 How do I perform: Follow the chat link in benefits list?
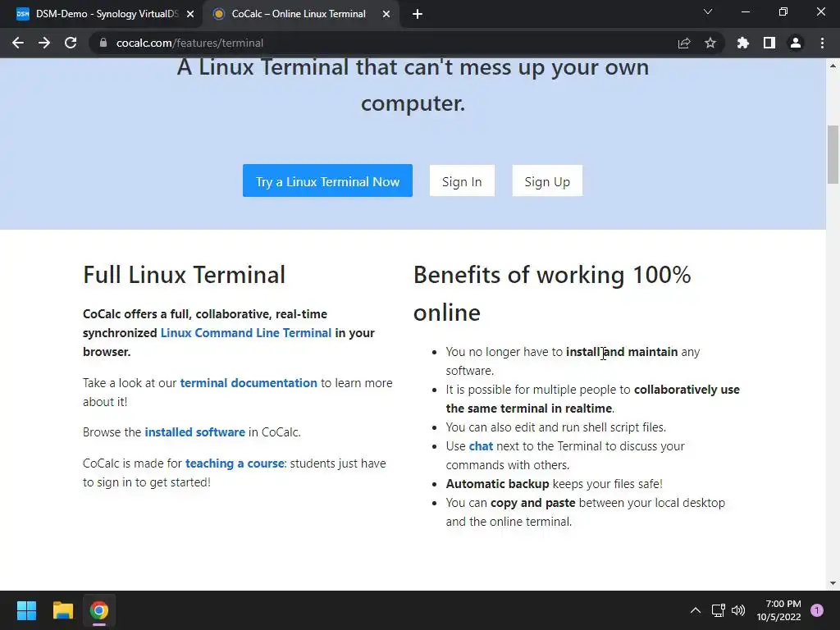[x=481, y=446]
